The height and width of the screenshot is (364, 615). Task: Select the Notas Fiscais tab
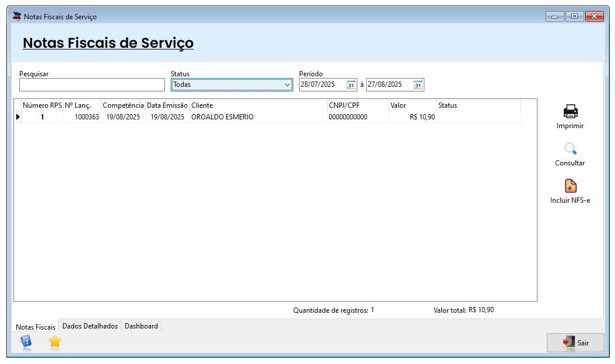click(x=36, y=327)
